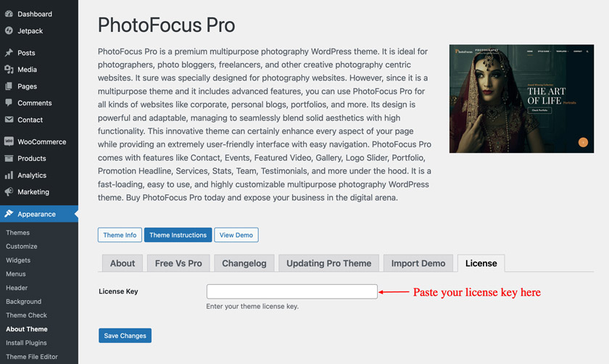Click the PhotoFocus theme preview thumbnail
Viewport: 609px width, 364px height.
pyautogui.click(x=521, y=99)
